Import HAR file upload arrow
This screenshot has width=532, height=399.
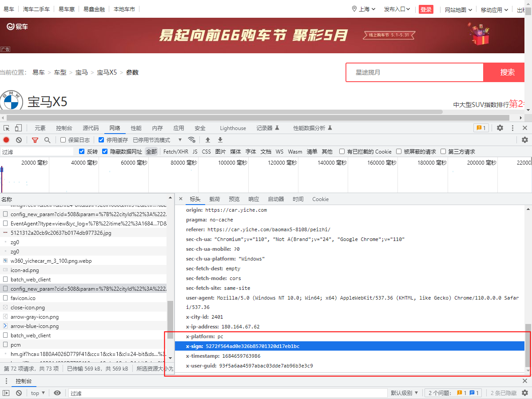(208, 140)
